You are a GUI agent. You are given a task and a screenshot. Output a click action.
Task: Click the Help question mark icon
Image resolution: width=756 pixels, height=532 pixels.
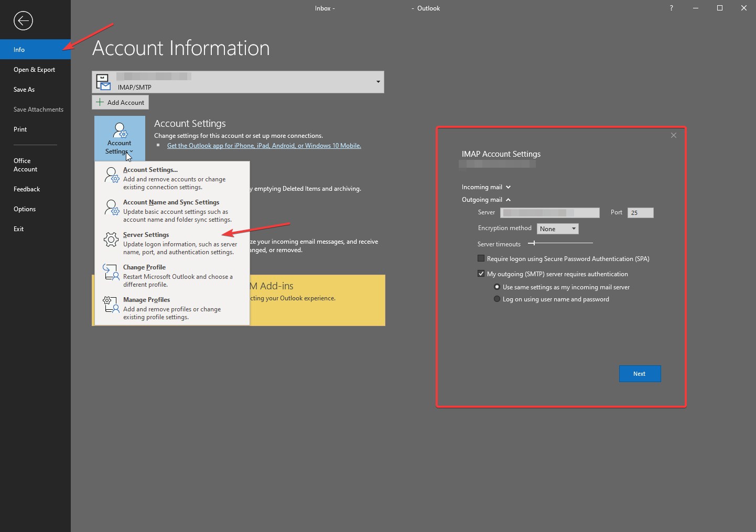pos(671,8)
